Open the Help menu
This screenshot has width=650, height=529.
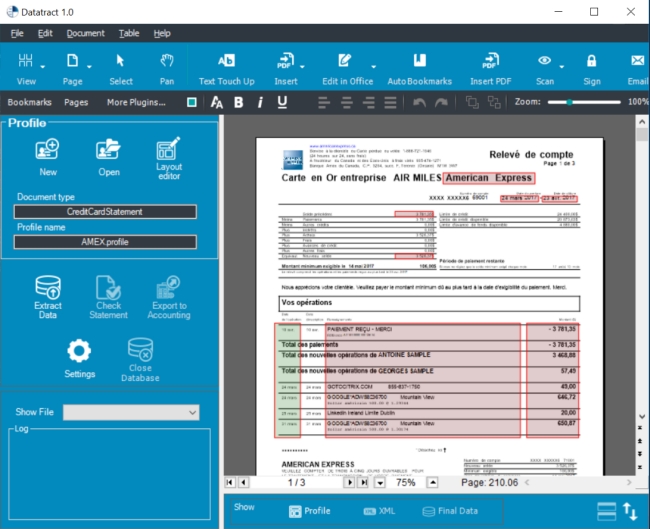[x=162, y=33]
